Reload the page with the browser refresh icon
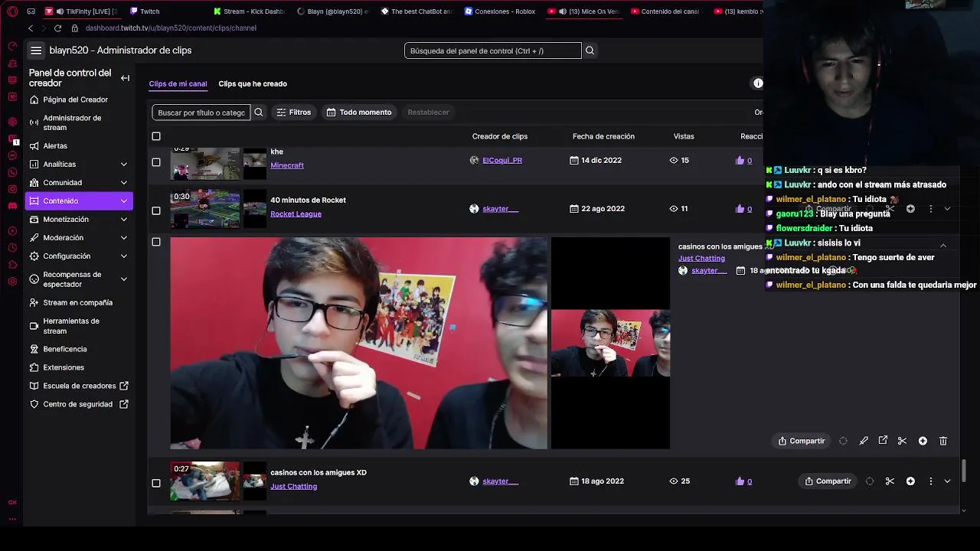The height and width of the screenshot is (551, 980). tap(58, 28)
